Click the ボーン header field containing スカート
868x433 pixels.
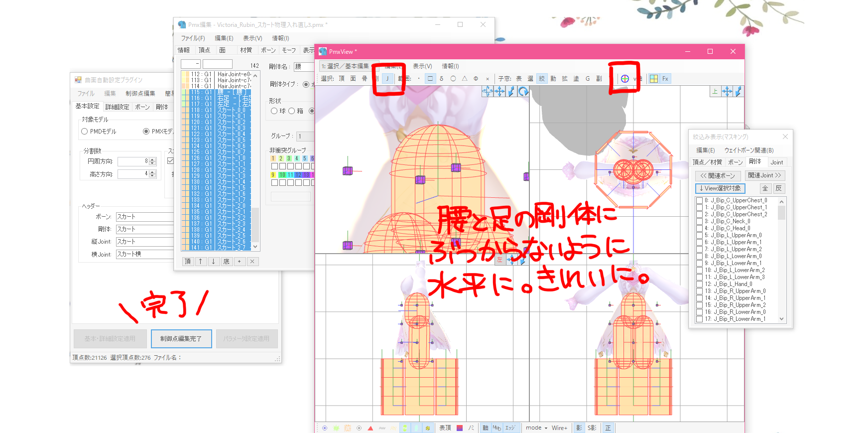click(x=144, y=217)
